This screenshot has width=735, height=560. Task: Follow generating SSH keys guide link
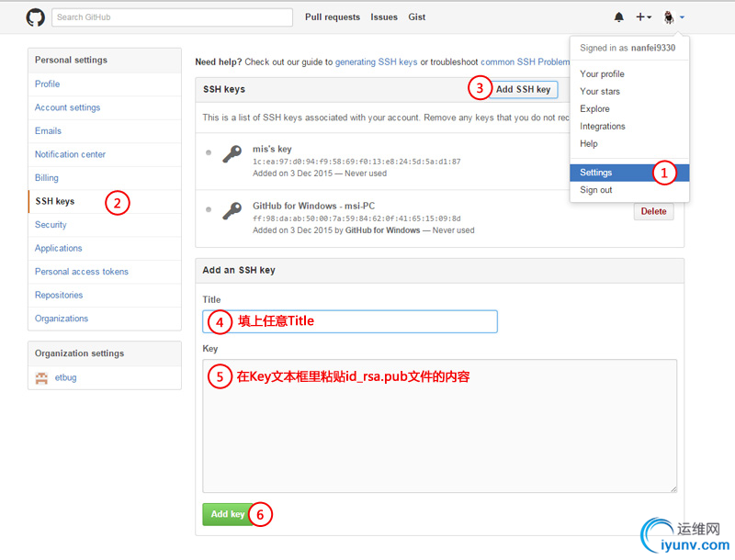(x=376, y=62)
